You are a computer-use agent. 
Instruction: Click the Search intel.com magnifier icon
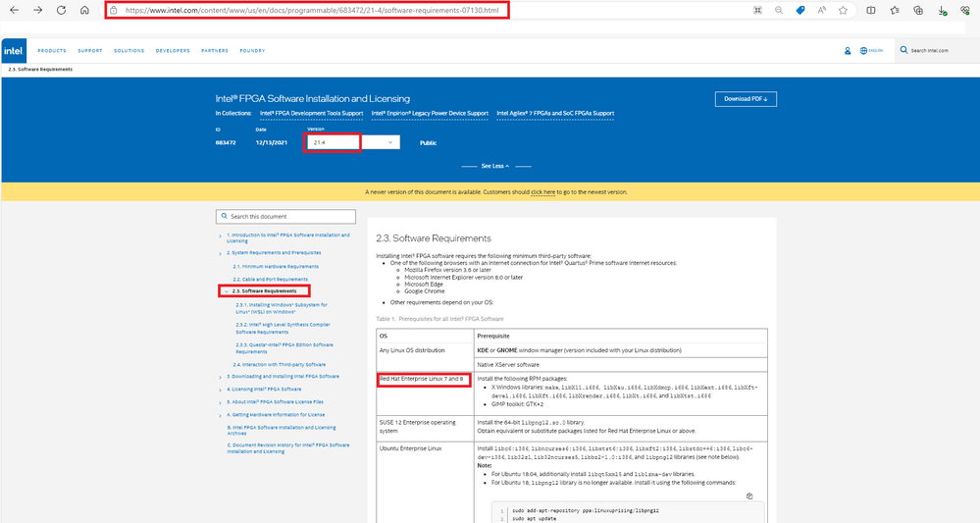903,50
